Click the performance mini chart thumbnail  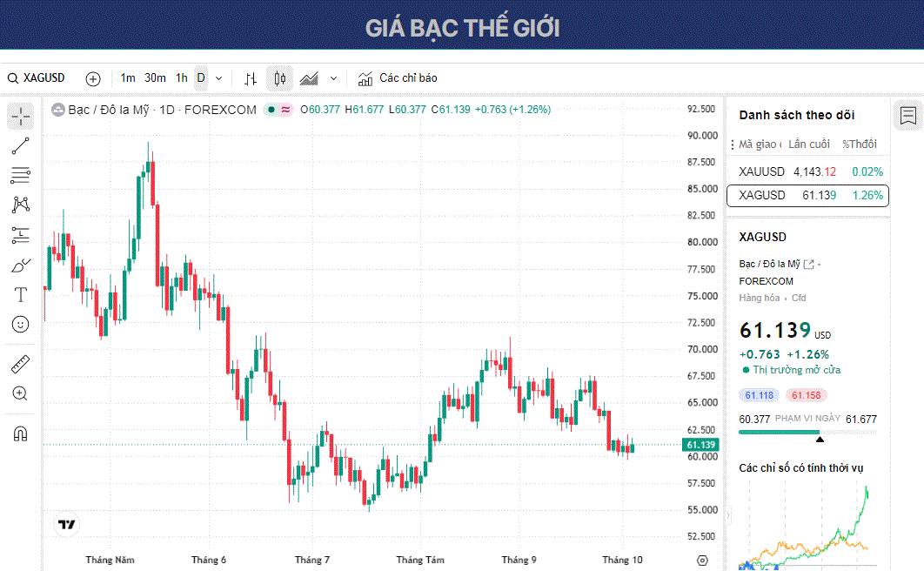tap(808, 526)
